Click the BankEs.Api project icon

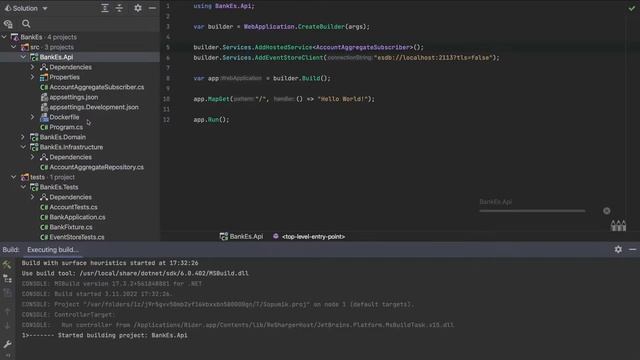click(x=34, y=57)
